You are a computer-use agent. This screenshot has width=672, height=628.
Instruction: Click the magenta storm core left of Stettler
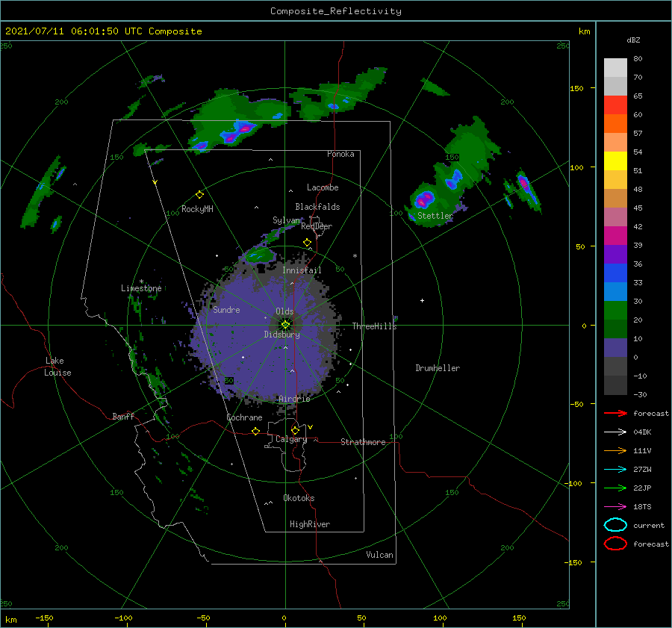(x=424, y=199)
